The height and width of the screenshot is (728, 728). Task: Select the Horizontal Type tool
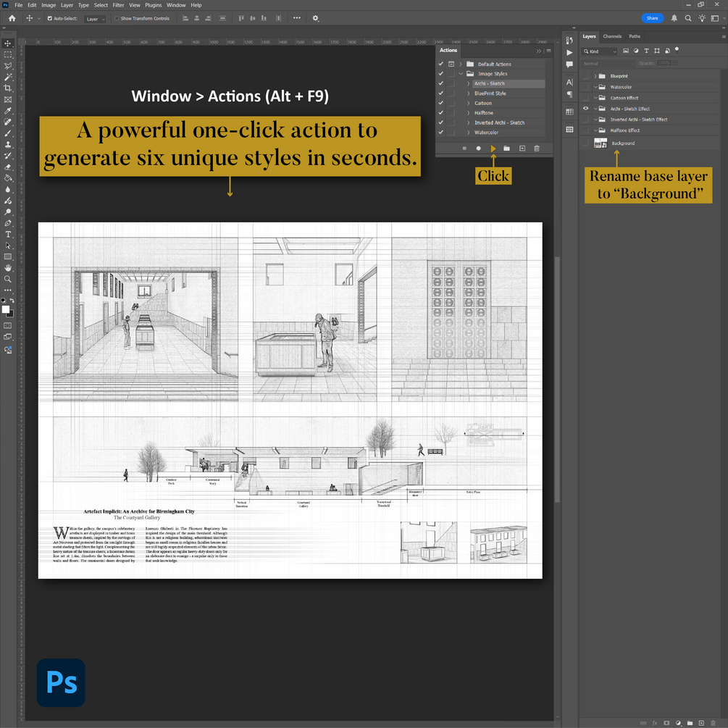[x=8, y=234]
